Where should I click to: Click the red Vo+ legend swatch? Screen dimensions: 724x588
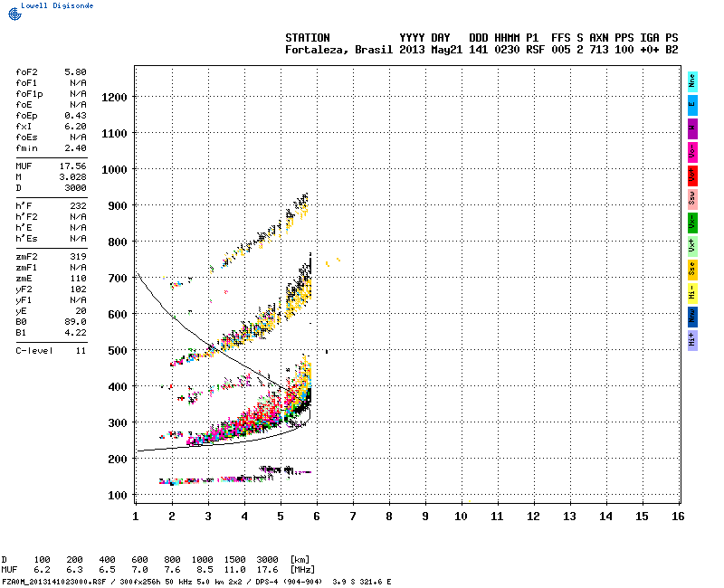[692, 175]
